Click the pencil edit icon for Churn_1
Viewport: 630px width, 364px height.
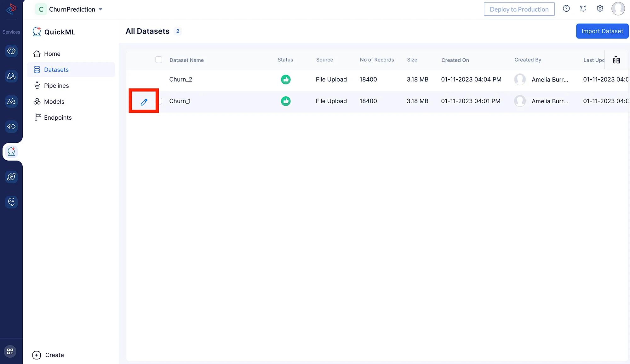tap(144, 102)
